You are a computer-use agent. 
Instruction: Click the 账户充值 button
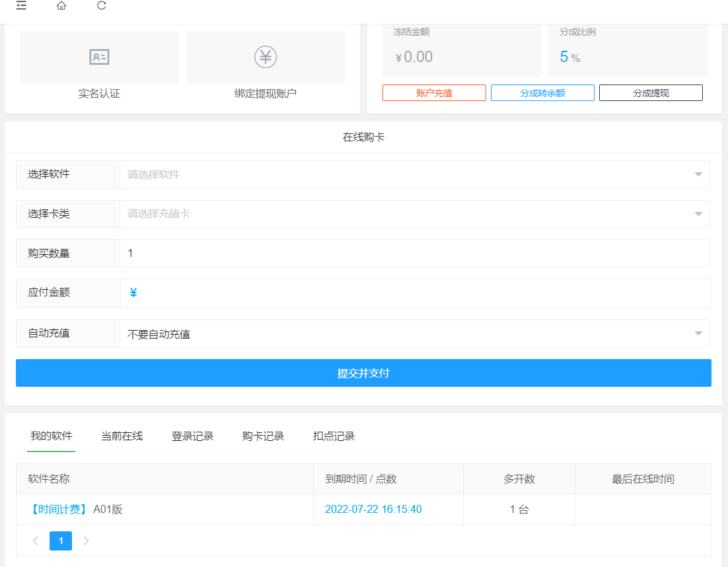click(434, 93)
